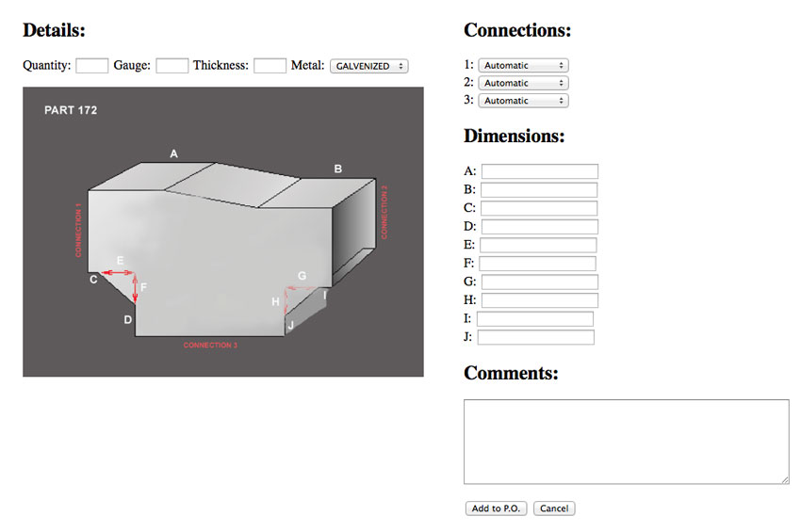Click dimension A input field
801x532 pixels.
(539, 171)
